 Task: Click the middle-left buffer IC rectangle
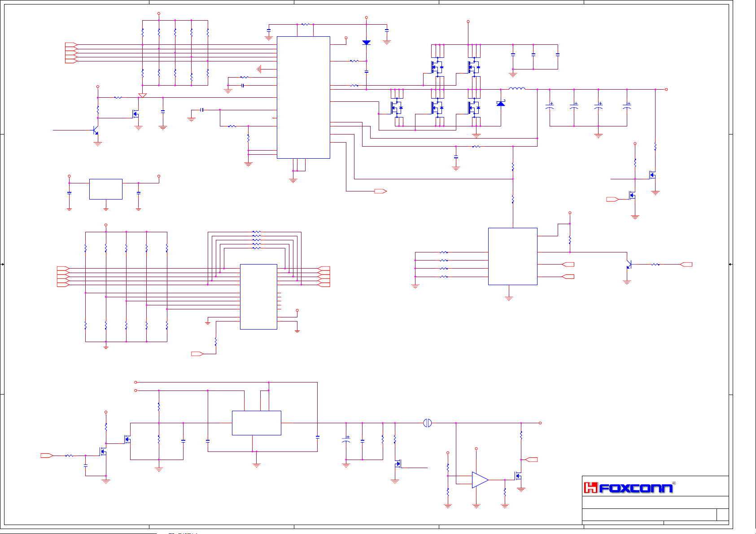[x=258, y=297]
